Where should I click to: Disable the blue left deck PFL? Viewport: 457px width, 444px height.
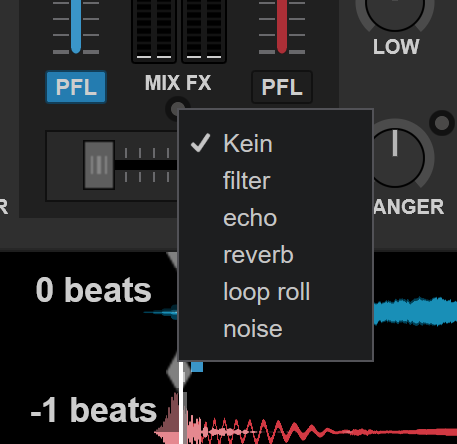pyautogui.click(x=76, y=87)
